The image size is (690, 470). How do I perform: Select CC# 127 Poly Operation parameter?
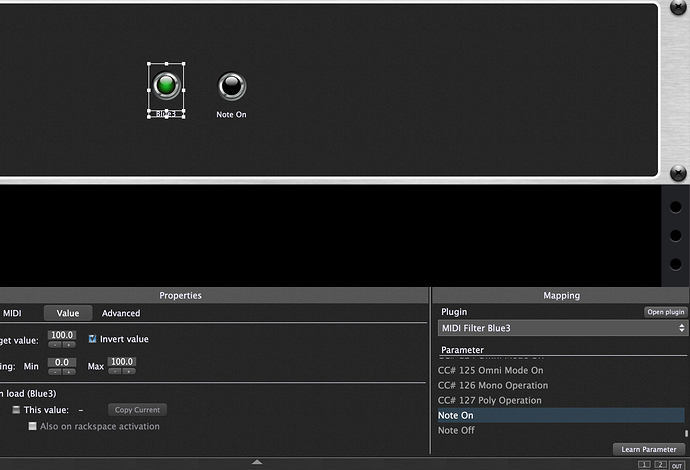[561, 400]
